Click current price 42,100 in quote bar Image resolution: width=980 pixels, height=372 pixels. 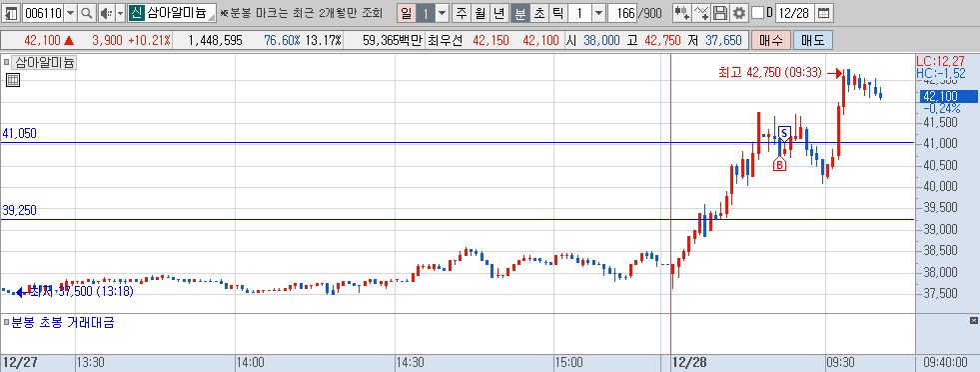pyautogui.click(x=43, y=41)
